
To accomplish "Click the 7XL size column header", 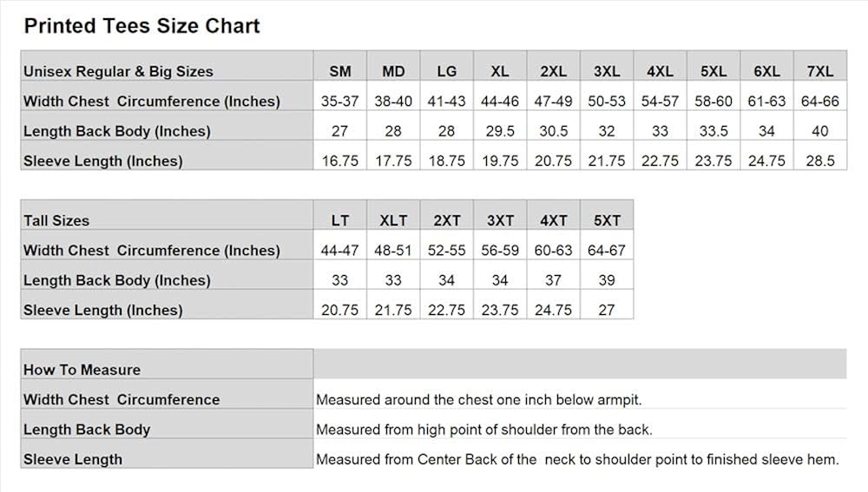I will tap(819, 71).
